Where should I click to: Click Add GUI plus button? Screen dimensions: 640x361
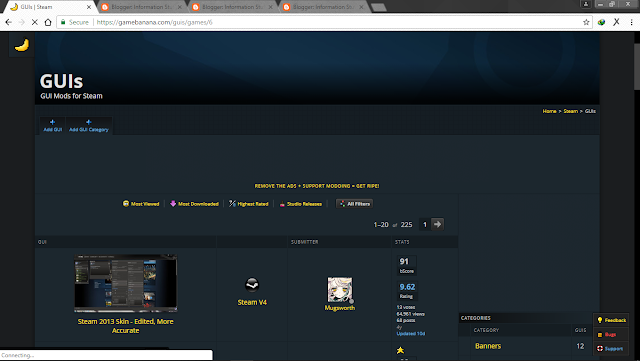click(x=53, y=125)
